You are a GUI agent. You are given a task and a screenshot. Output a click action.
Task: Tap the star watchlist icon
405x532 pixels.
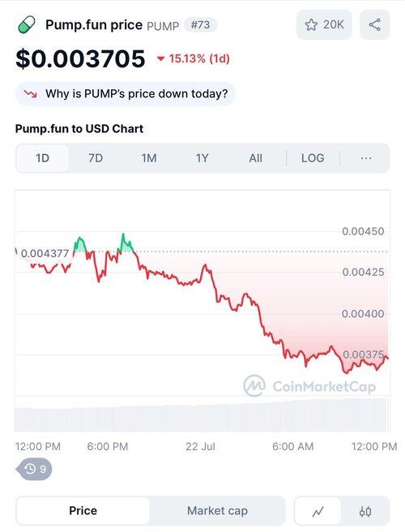pos(311,25)
